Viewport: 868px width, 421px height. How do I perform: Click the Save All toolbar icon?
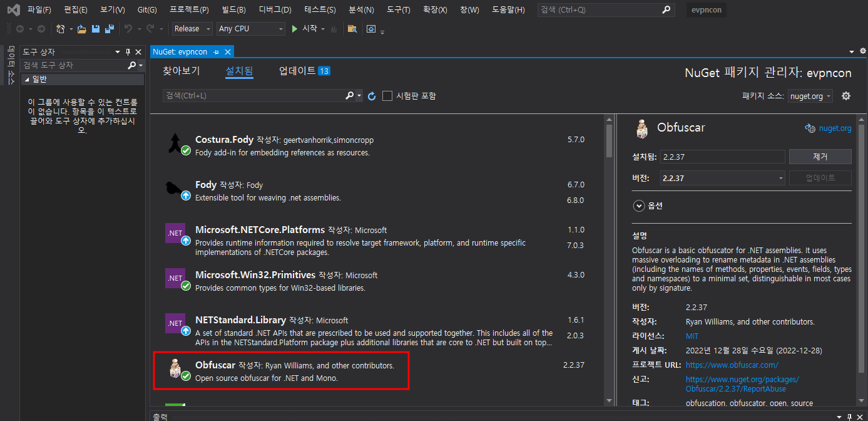(x=110, y=29)
